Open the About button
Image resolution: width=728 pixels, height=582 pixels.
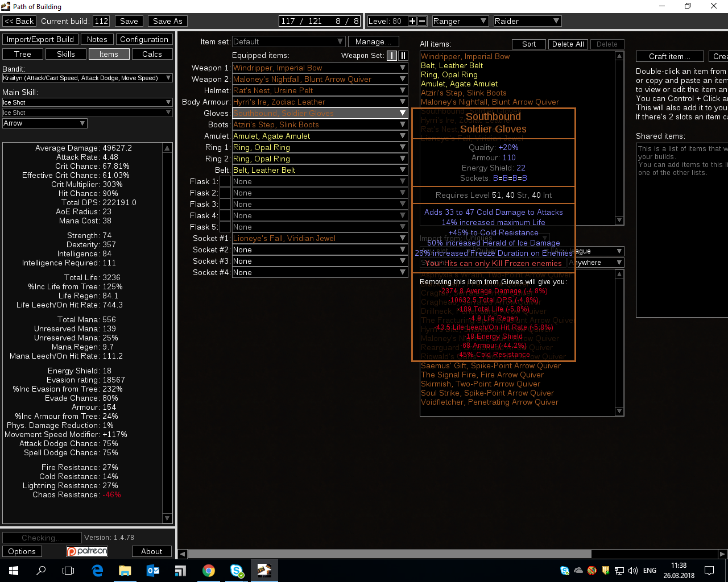click(x=152, y=551)
